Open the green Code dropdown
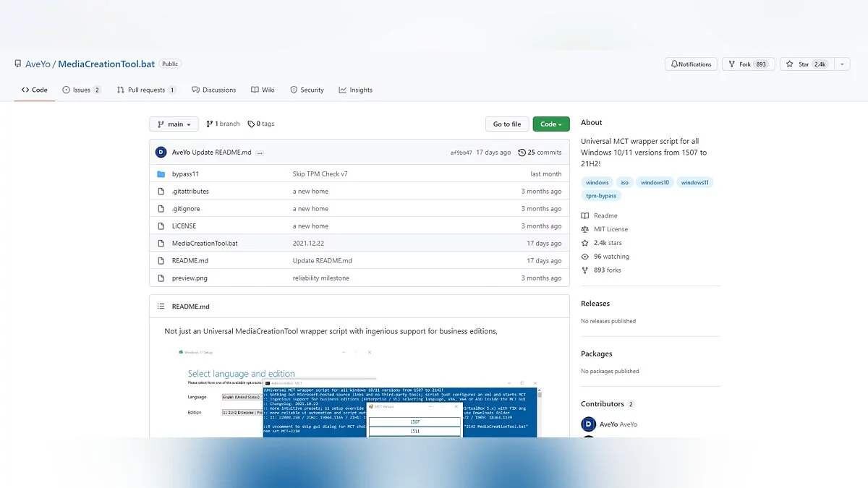Screen dimensions: 868x488 [551, 124]
